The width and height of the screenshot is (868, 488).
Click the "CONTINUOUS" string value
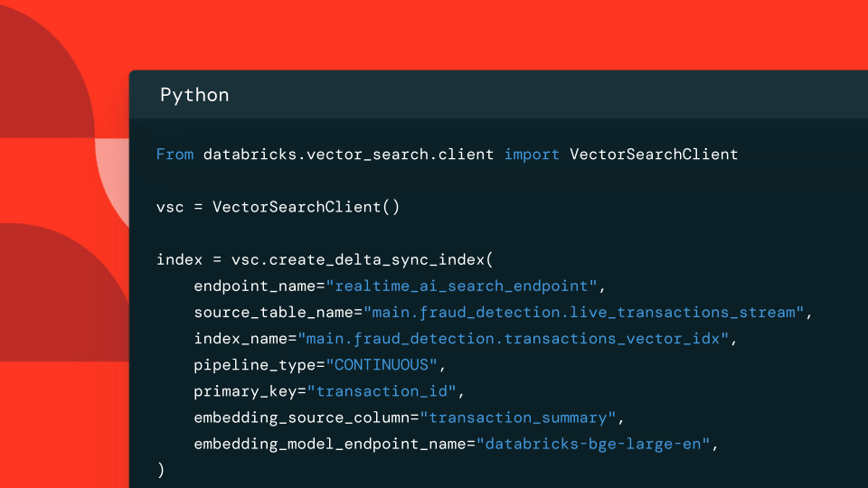click(382, 365)
